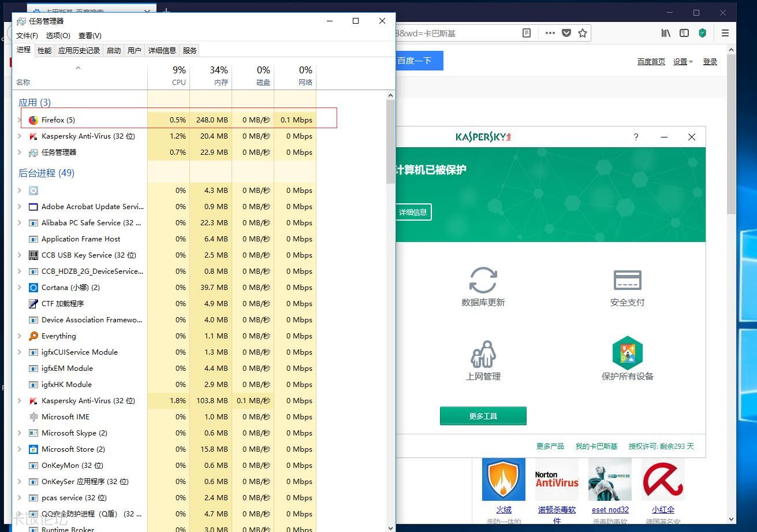Sort by the 网络 column header

coord(295,77)
